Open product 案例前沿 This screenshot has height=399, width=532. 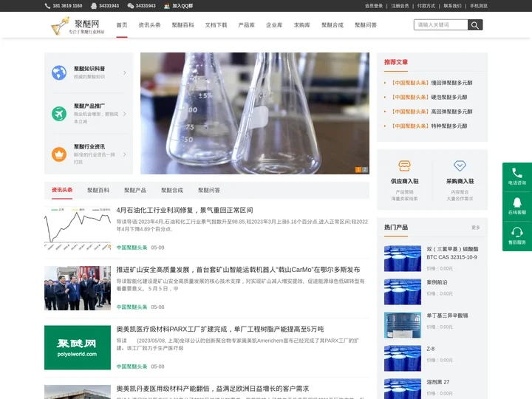point(437,282)
